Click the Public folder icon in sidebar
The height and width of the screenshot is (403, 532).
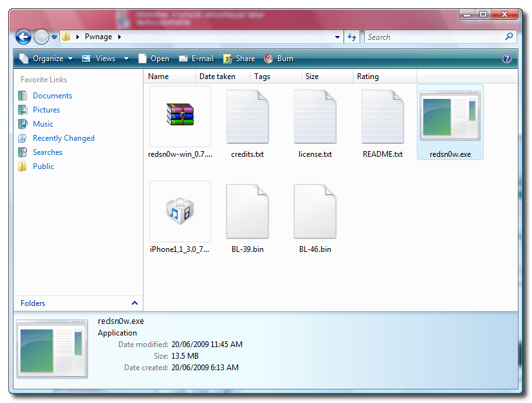(23, 166)
